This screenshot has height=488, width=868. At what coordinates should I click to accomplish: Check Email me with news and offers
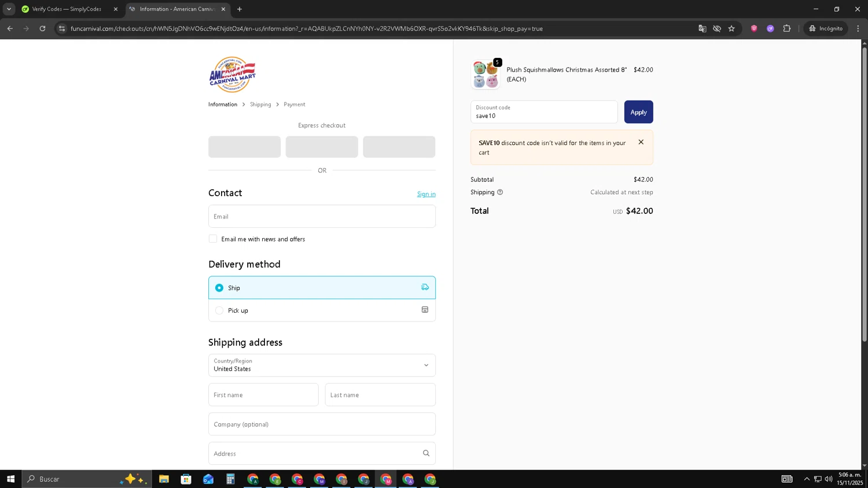(213, 239)
